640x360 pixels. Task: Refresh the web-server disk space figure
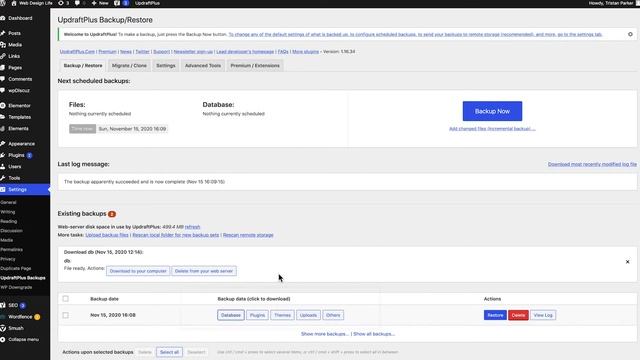192,227
